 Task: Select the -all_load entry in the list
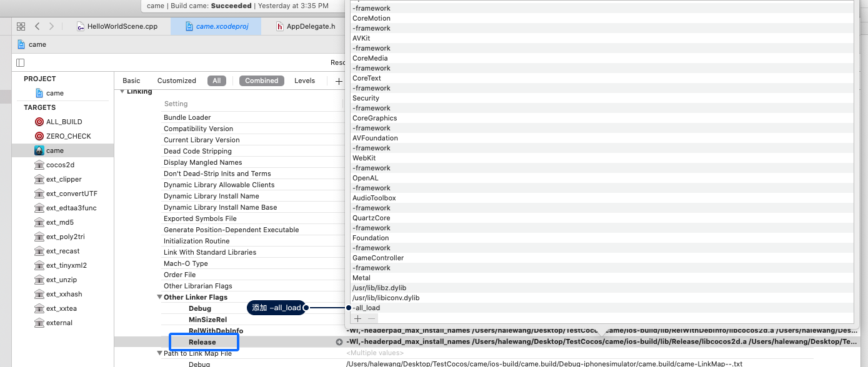coord(366,308)
